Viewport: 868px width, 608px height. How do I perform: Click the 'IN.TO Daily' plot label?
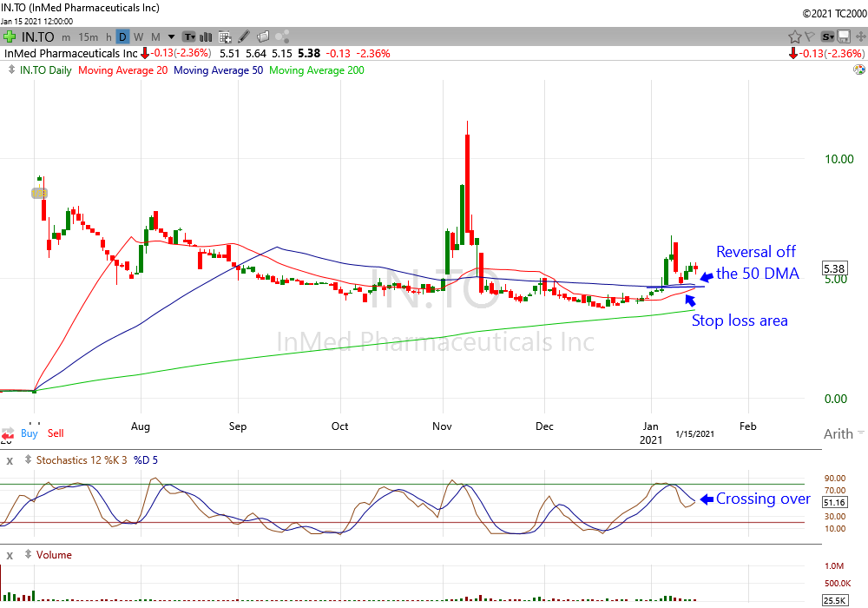(45, 70)
